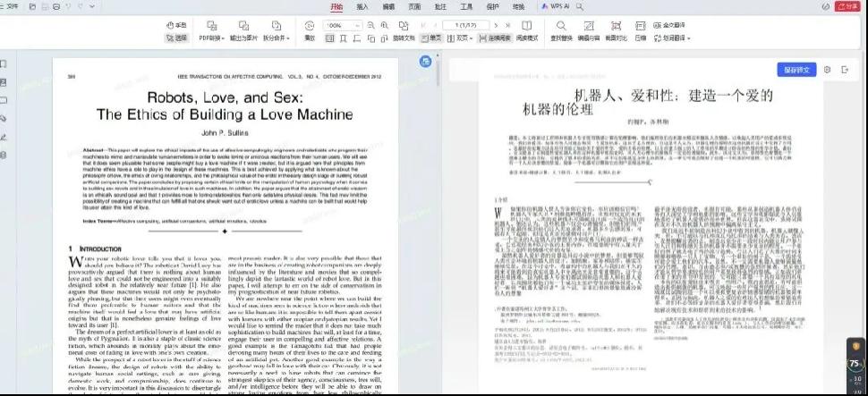
Task: Open the WPS AI assistant
Action: [556, 6]
